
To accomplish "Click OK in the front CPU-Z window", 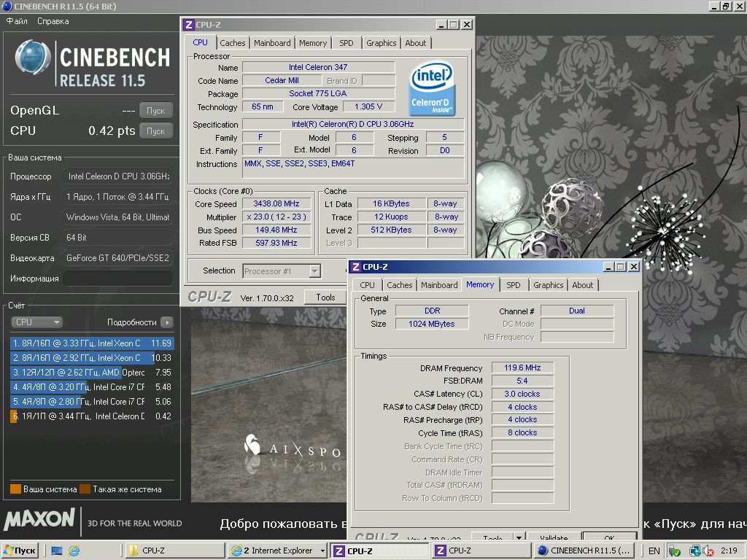I will click(x=609, y=537).
